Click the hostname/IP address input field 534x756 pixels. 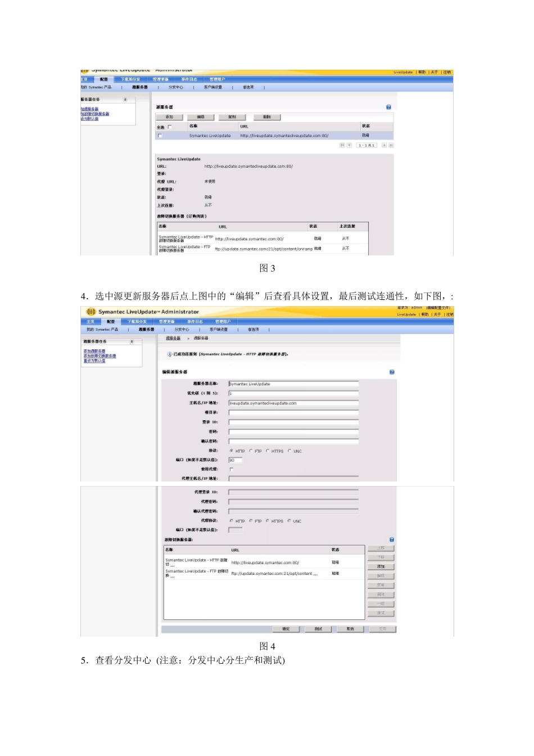point(293,403)
